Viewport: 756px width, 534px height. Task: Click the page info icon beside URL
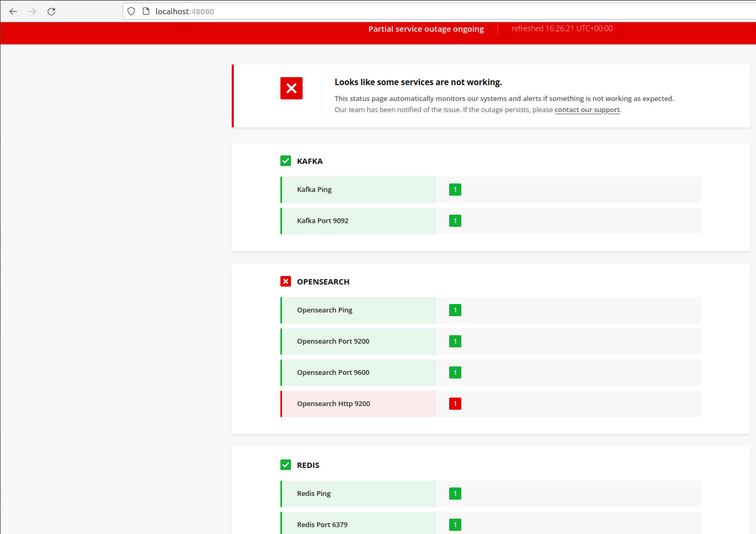click(146, 11)
